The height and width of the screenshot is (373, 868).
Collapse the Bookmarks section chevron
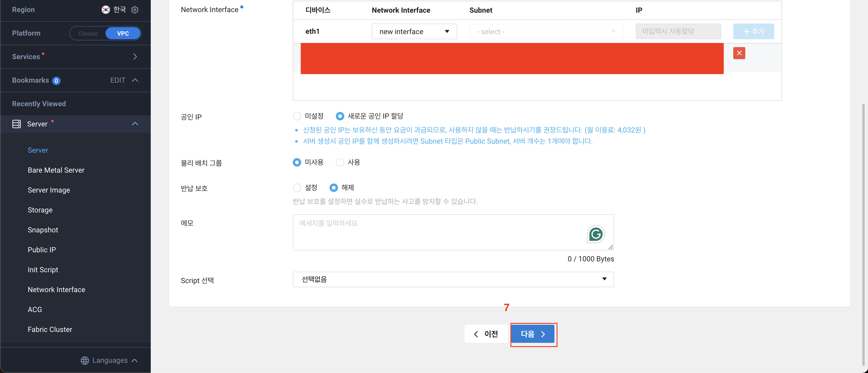point(135,80)
